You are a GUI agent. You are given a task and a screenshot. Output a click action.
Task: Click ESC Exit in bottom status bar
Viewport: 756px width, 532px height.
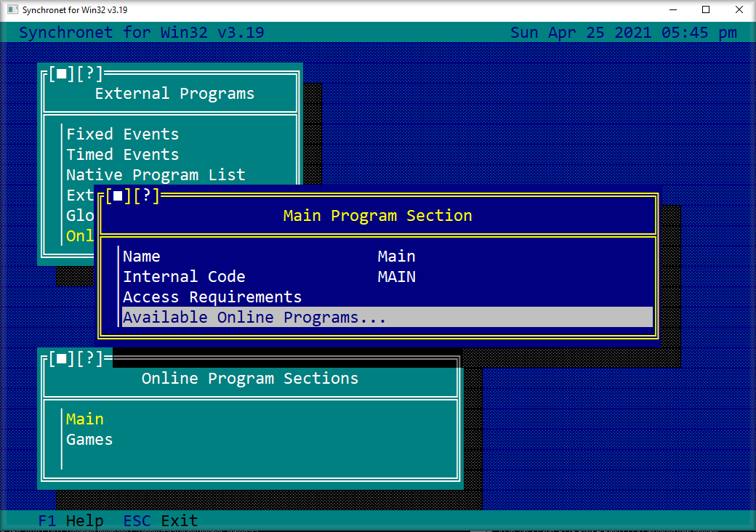click(161, 520)
